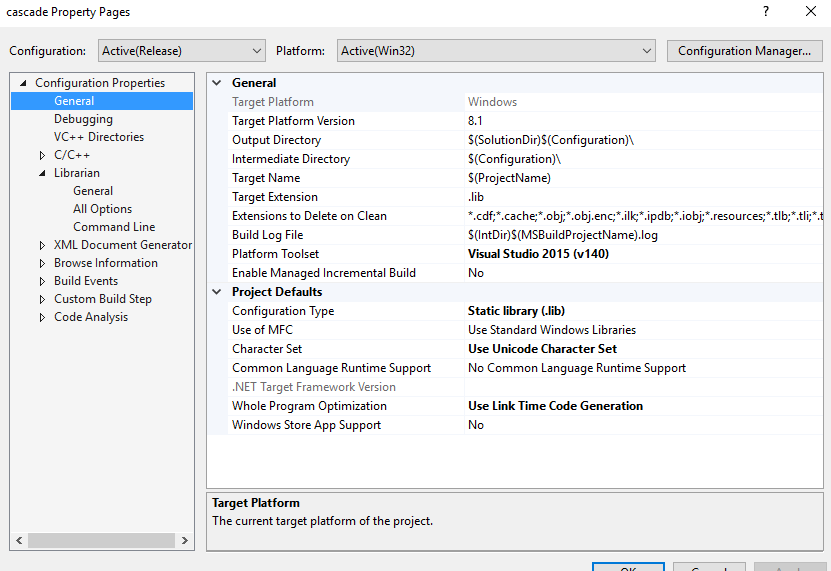The image size is (831, 571).
Task: Close the cascade Property Pages dialog
Action: [x=810, y=11]
